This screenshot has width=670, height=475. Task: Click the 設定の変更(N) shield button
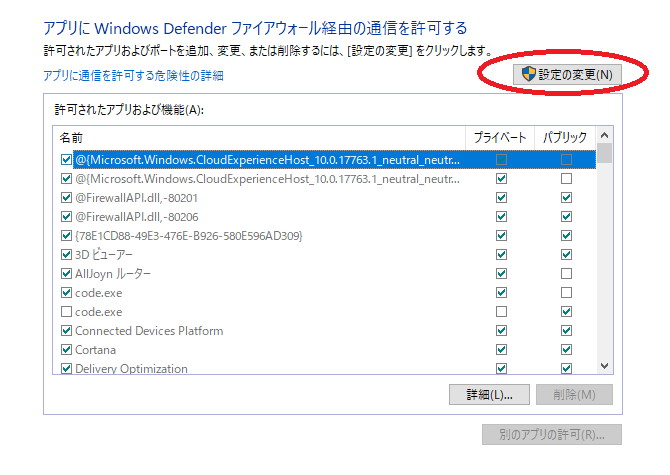(x=567, y=75)
